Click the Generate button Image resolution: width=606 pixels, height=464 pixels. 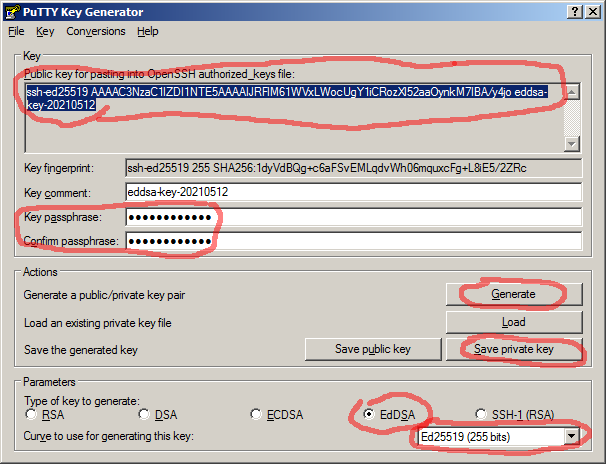click(x=514, y=294)
